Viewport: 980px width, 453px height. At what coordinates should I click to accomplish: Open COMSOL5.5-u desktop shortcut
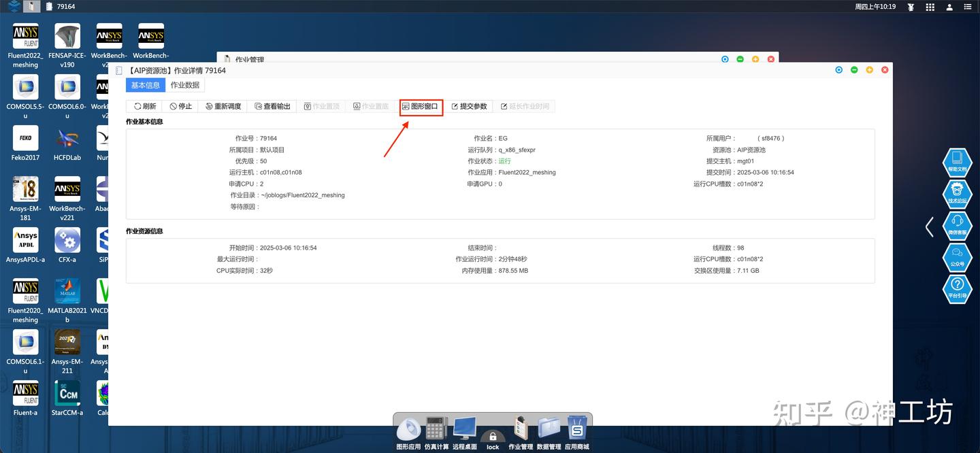(26, 97)
